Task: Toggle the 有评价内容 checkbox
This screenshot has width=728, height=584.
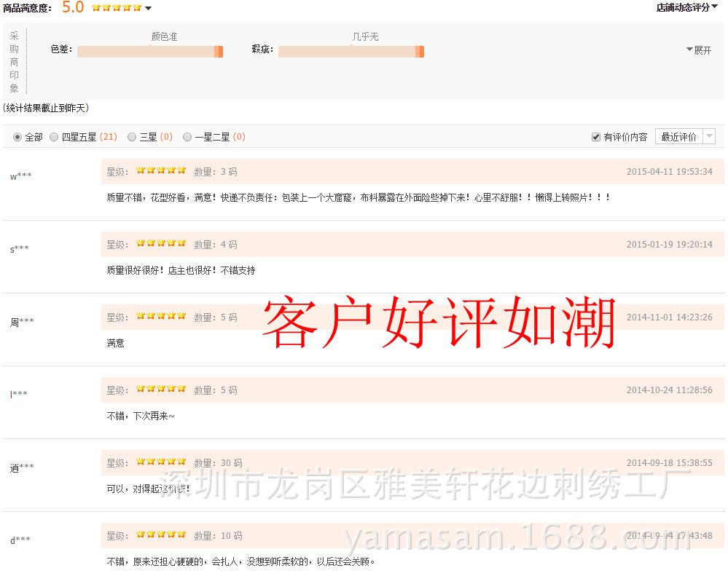Action: (x=596, y=137)
